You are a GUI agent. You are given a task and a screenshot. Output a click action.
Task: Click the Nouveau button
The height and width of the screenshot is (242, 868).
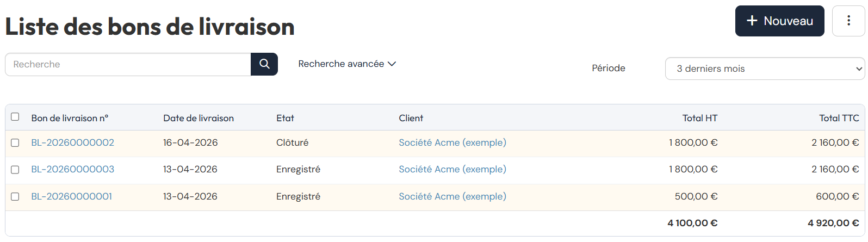(779, 21)
